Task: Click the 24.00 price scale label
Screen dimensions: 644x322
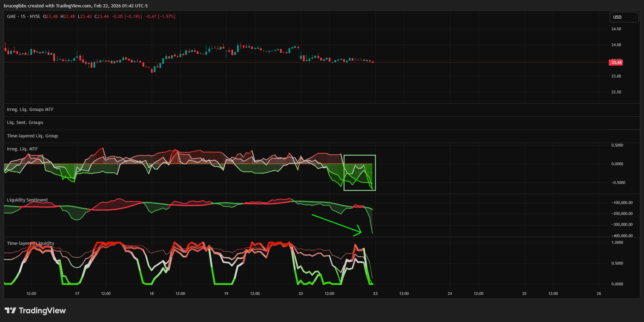Action: pyautogui.click(x=616, y=45)
